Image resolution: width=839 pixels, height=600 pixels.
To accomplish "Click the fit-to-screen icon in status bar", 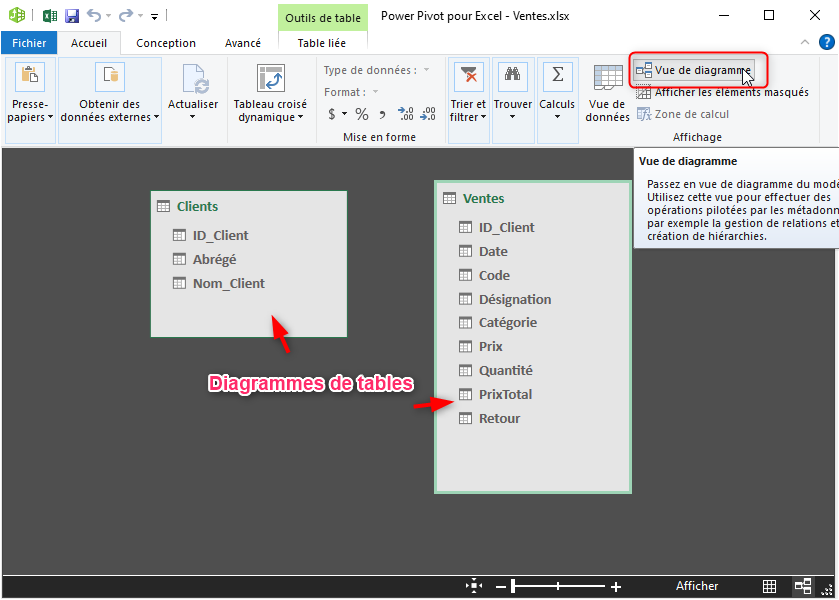I will click(474, 586).
